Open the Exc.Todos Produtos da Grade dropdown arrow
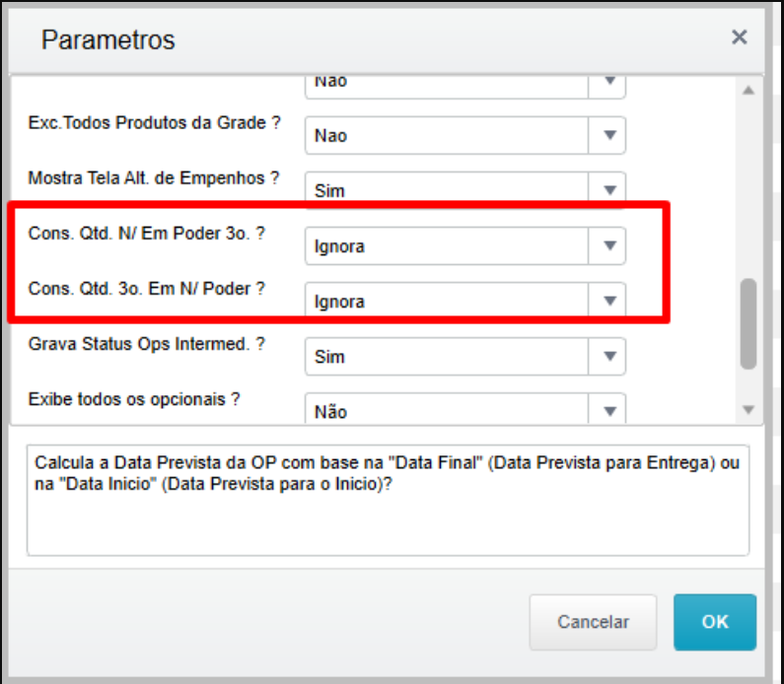The height and width of the screenshot is (684, 784). coord(607,135)
